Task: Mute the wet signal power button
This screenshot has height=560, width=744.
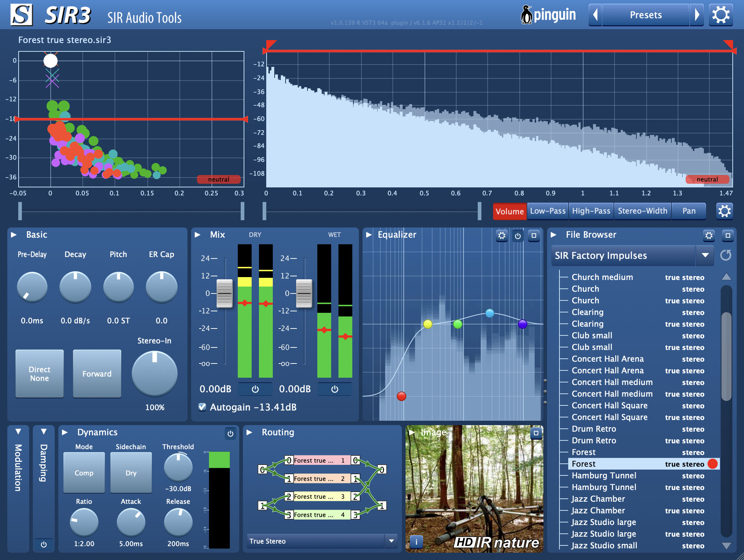Action: point(335,389)
